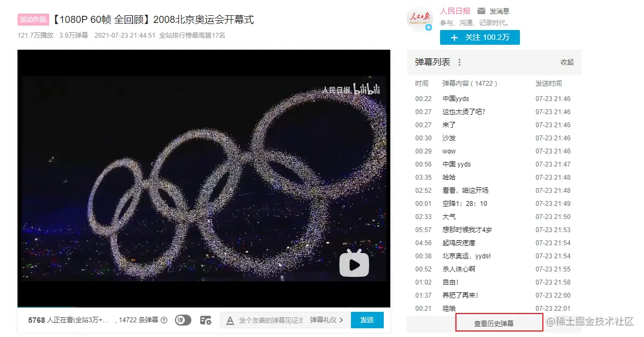The height and width of the screenshot is (337, 644).
Task: Click 121.7万播放 view count
Action: (36, 36)
